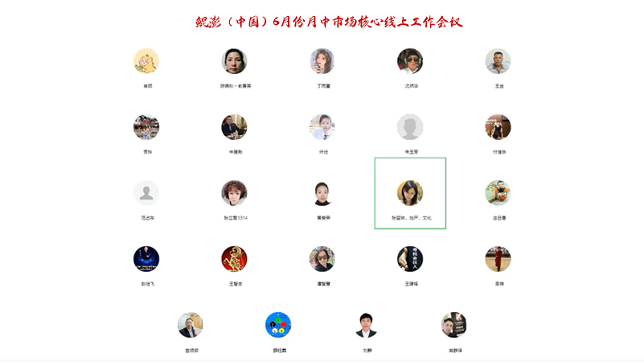Select the avatar of person wearing sunglasses and cap
Screen dimensions: 644x362
click(410, 61)
